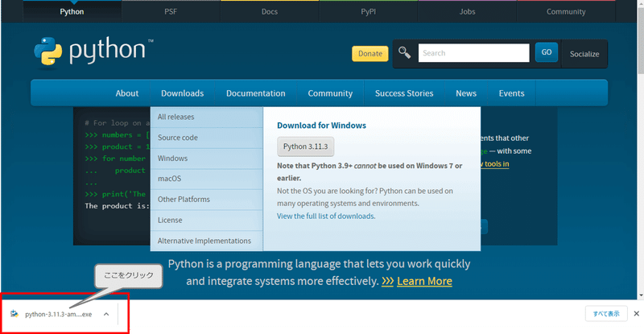This screenshot has width=644, height=334.
Task: Select Source code in Downloads menu
Action: (207, 138)
